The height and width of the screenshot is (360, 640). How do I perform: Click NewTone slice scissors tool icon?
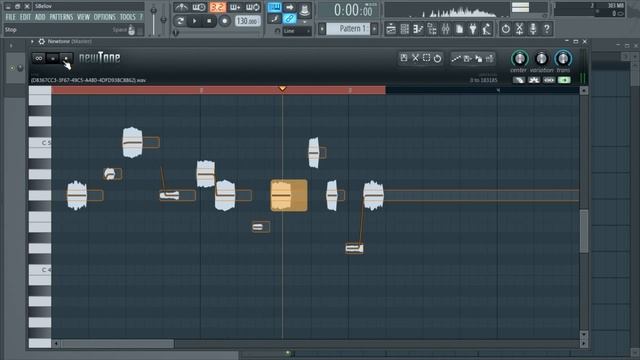coord(415,58)
